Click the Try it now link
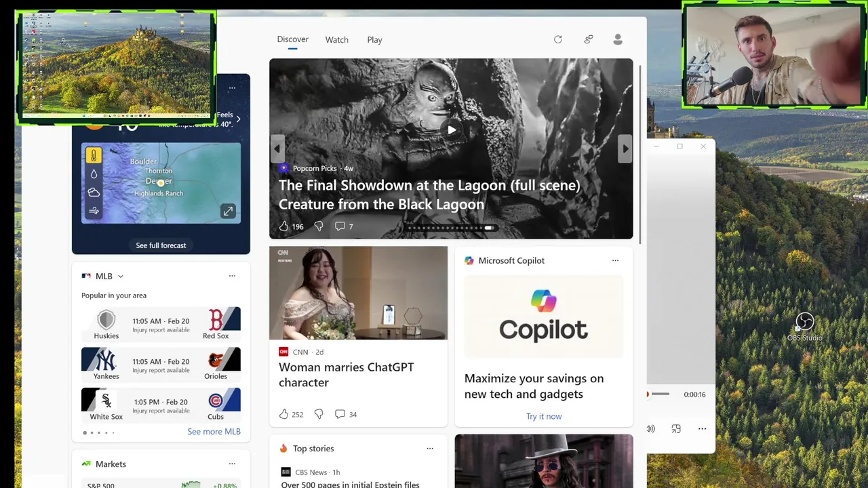This screenshot has height=488, width=868. click(544, 416)
